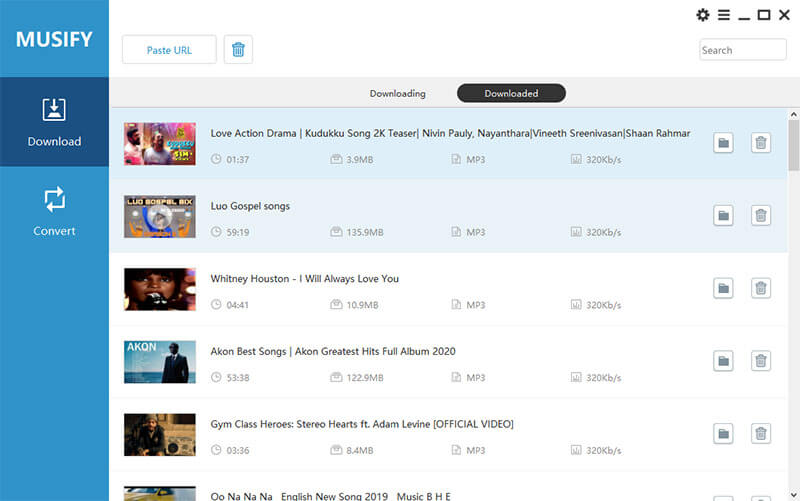Open the Download section in sidebar
Image resolution: width=800 pixels, height=501 pixels.
[x=54, y=122]
